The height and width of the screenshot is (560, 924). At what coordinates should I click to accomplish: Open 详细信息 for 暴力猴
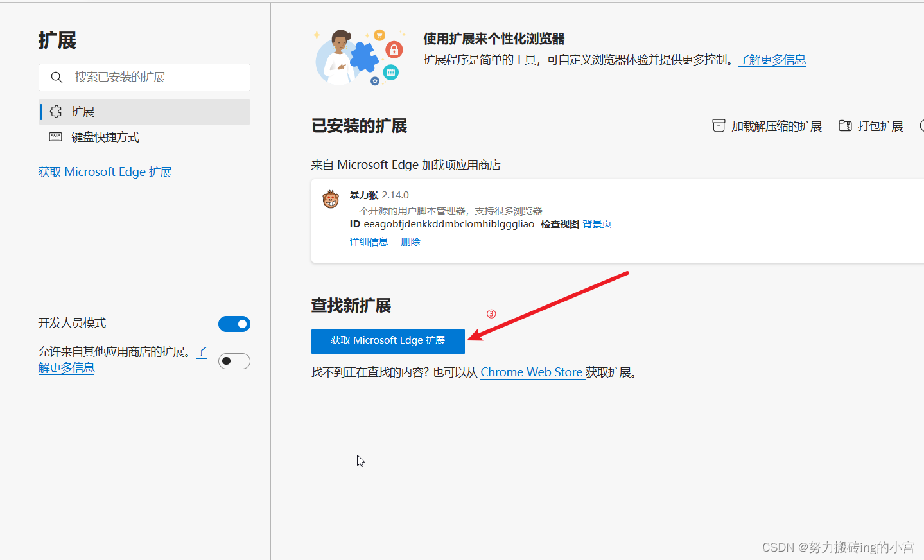click(369, 242)
